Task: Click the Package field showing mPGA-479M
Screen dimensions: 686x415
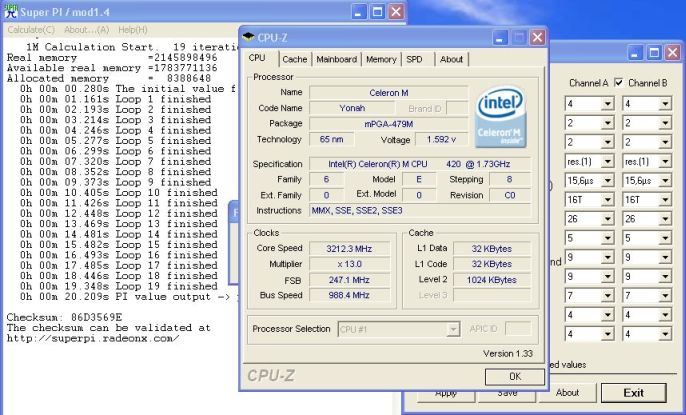Action: tap(388, 124)
